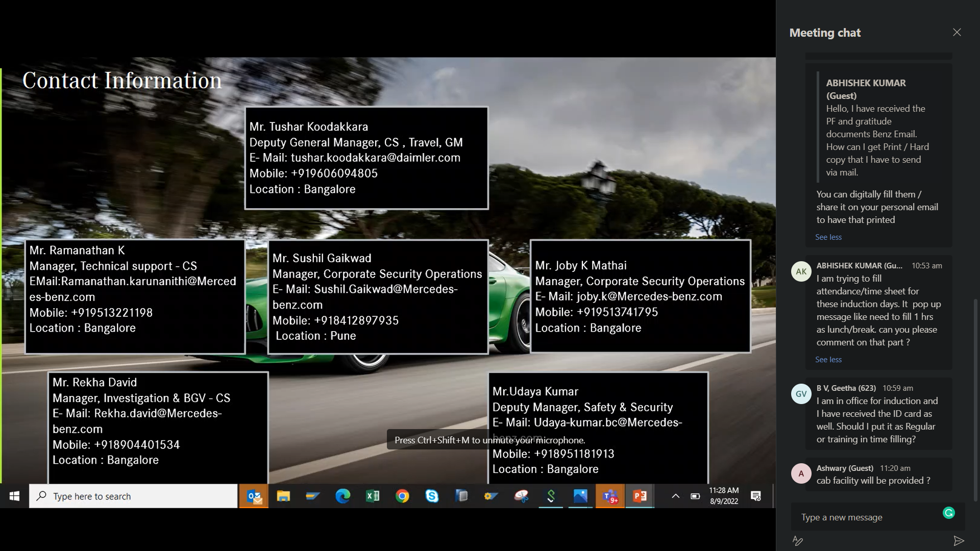
Task: Click Rekha David's mobile number
Action: [137, 445]
